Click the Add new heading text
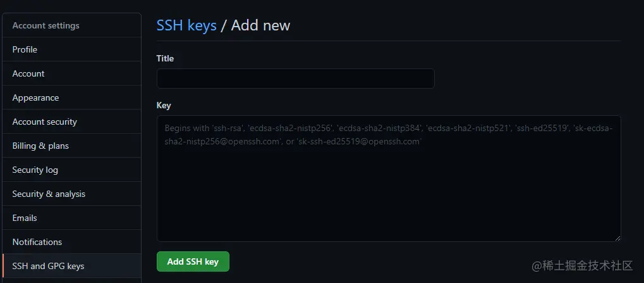The image size is (644, 283). (x=260, y=25)
